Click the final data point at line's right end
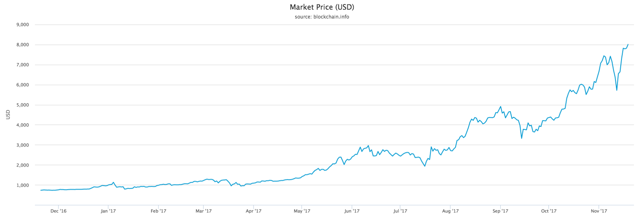The image size is (644, 221). click(x=628, y=44)
